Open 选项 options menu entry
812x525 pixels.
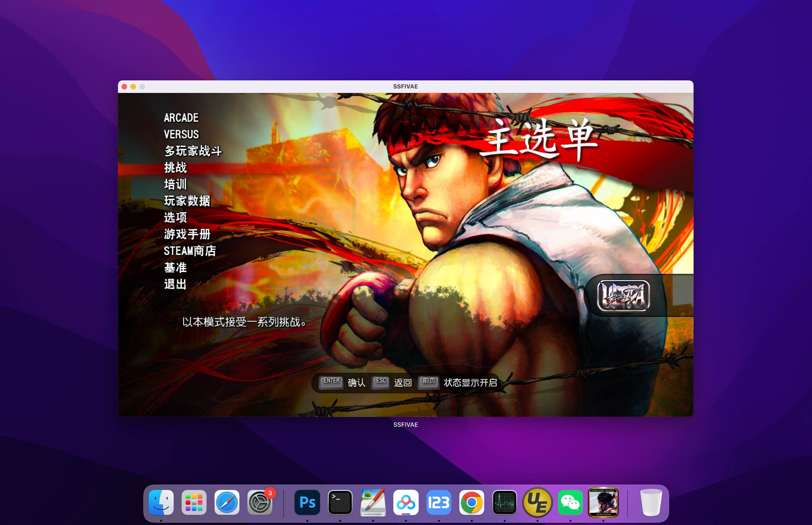[176, 217]
